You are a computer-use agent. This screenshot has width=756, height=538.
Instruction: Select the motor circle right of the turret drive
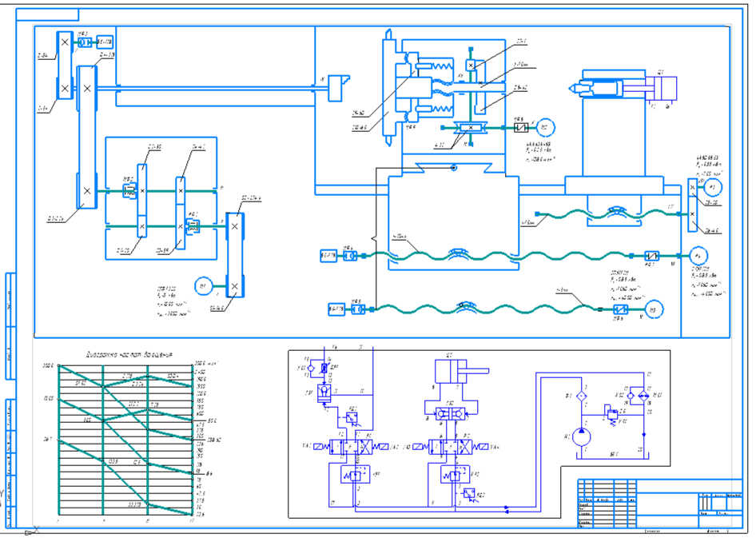coord(545,128)
